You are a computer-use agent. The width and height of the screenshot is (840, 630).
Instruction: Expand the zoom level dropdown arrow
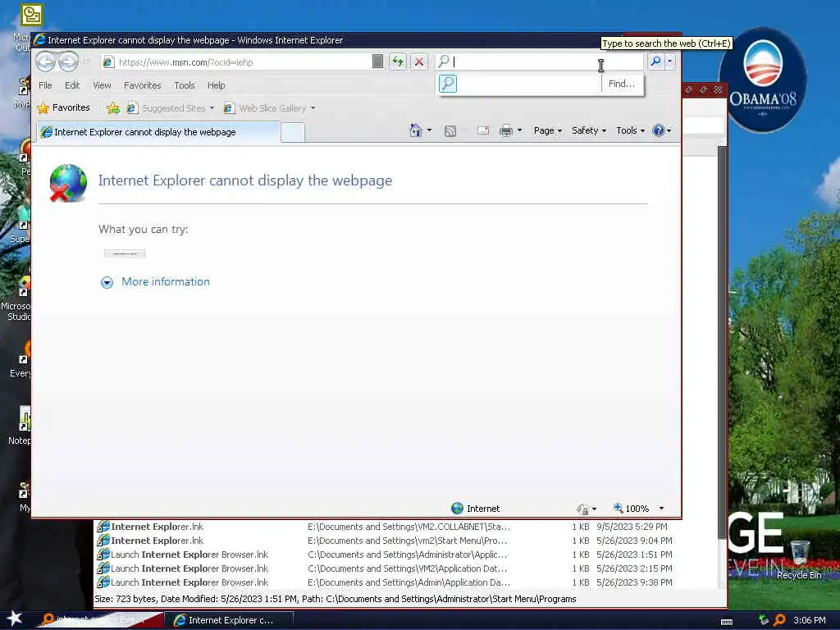click(x=662, y=509)
